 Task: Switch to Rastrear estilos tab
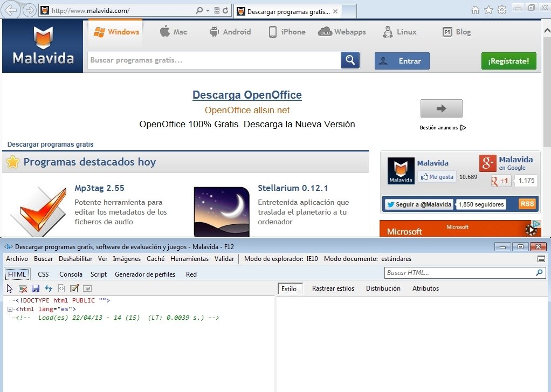coord(333,288)
